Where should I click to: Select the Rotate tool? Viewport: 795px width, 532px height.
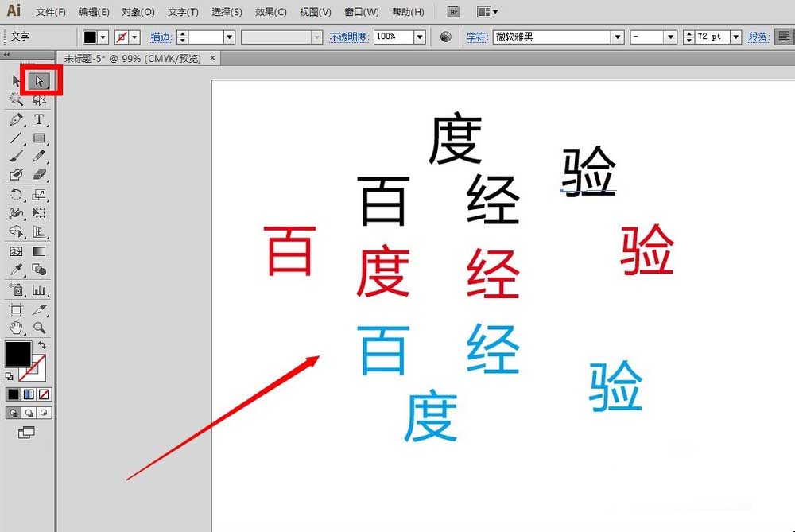[16, 195]
